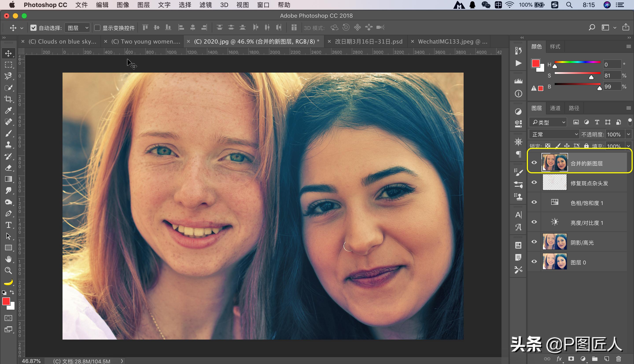This screenshot has width=634, height=364.
Task: Switch to the 通道 tab
Action: pyautogui.click(x=555, y=108)
